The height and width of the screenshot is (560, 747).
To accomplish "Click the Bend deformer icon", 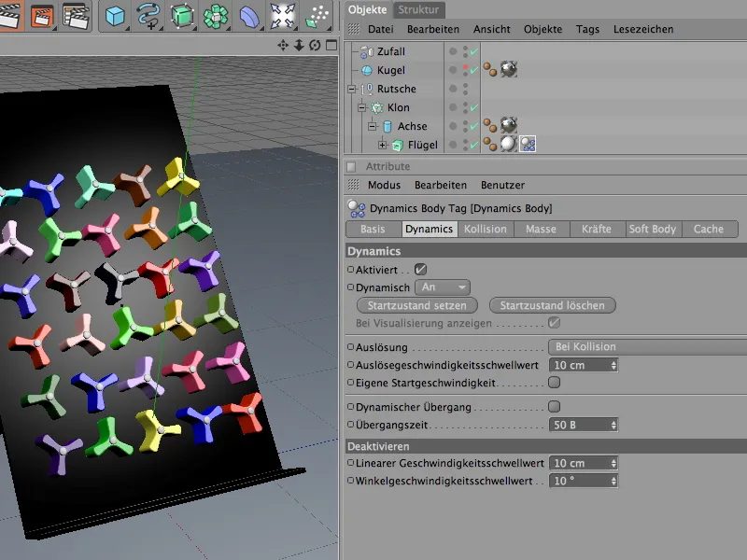I will (x=249, y=15).
